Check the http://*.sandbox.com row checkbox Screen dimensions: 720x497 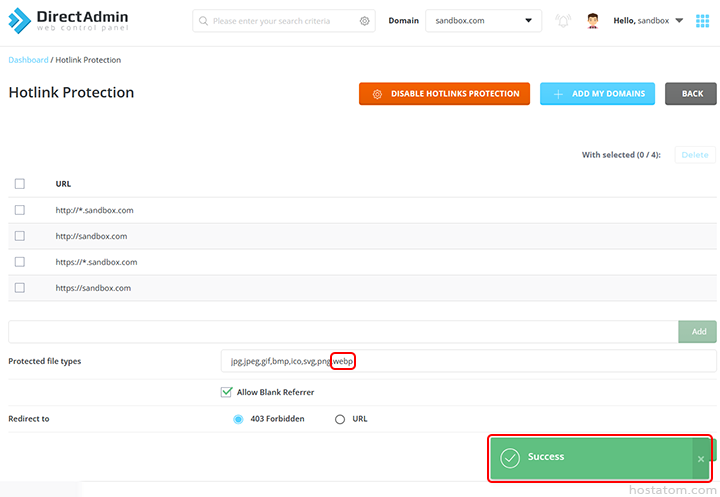pos(20,210)
